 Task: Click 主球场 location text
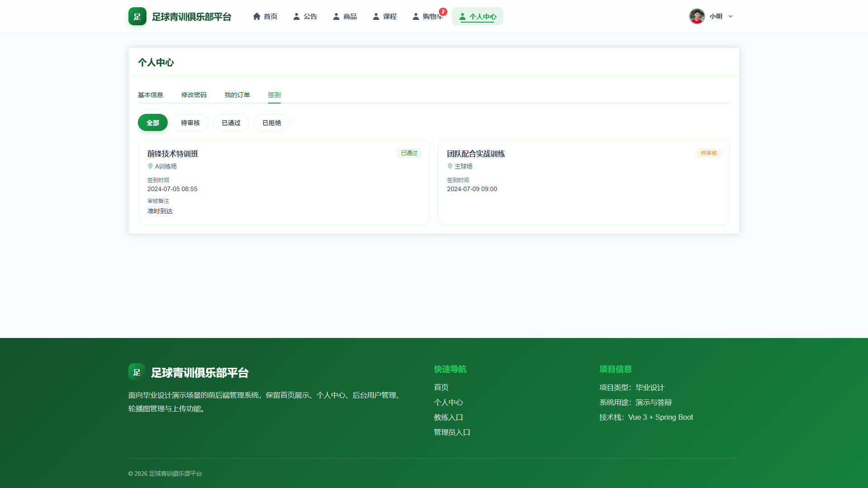click(464, 166)
